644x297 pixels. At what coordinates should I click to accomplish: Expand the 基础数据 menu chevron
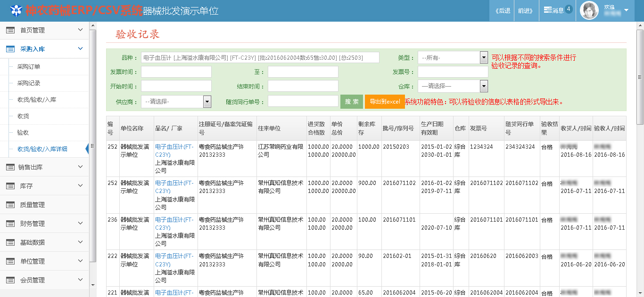(x=80, y=242)
